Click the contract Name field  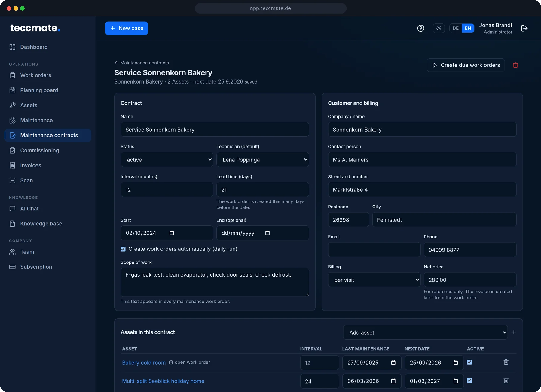click(215, 130)
